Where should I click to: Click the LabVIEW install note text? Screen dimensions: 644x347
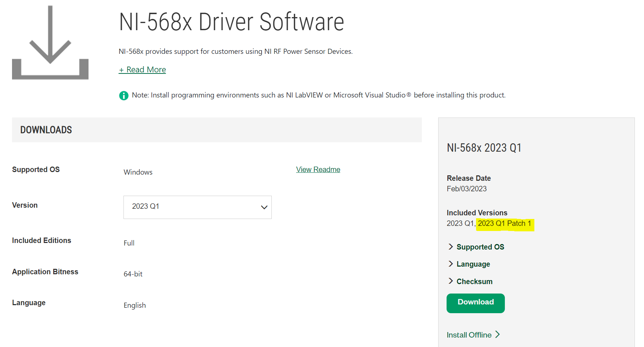pos(319,95)
